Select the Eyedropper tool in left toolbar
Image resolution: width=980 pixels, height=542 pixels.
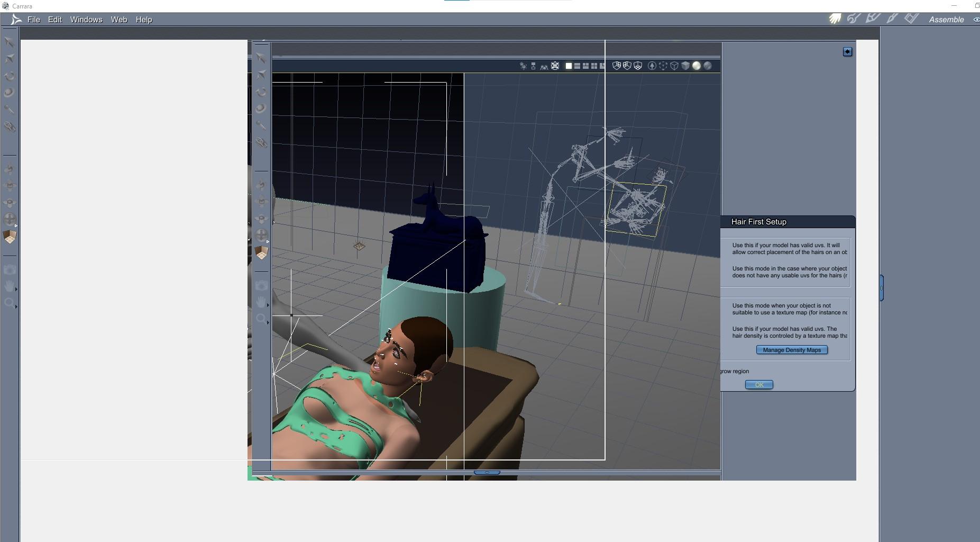9,110
